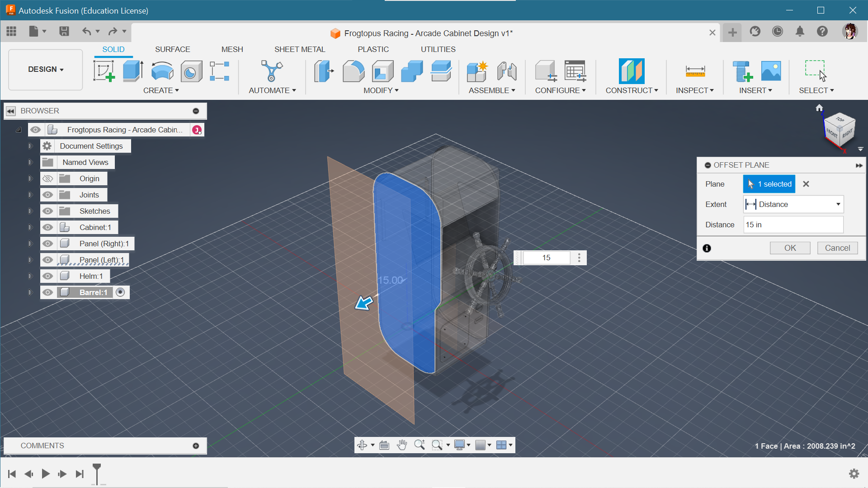Play the timeline

46,474
